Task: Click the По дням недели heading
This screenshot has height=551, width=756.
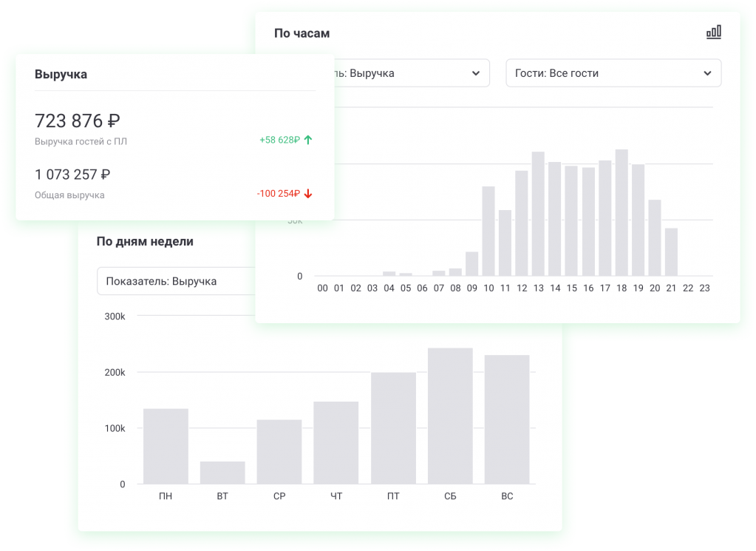Action: (145, 241)
